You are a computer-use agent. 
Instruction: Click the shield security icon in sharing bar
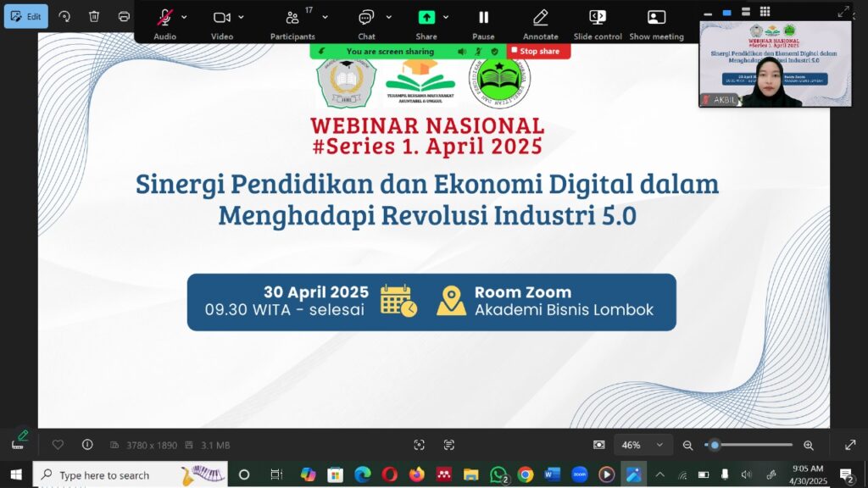click(x=494, y=52)
